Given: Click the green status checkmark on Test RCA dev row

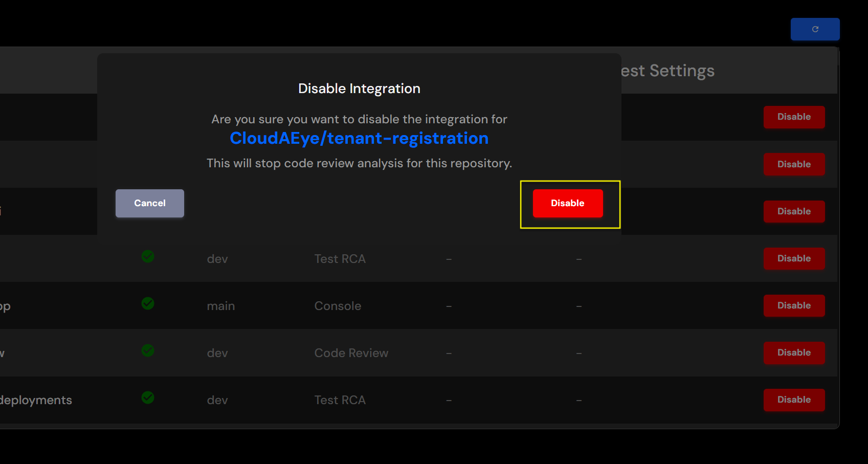Looking at the screenshot, I should click(148, 256).
